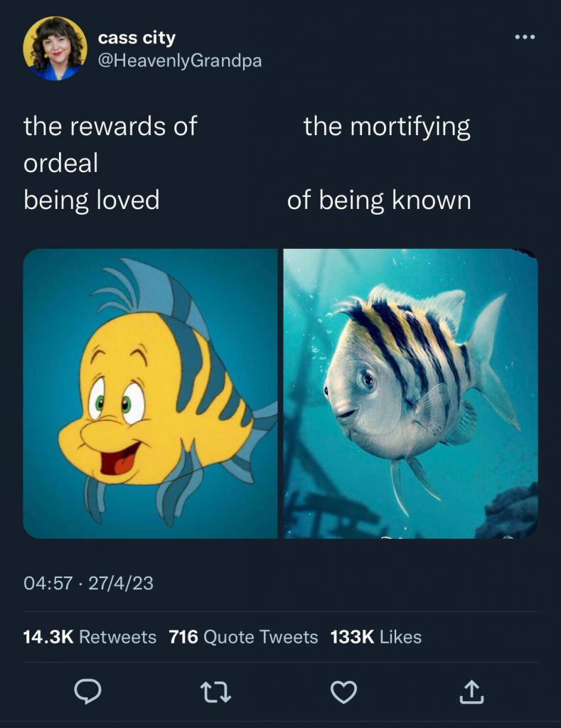Click the word "ordeal" in the tweet
The image size is (561, 728).
[x=60, y=164]
